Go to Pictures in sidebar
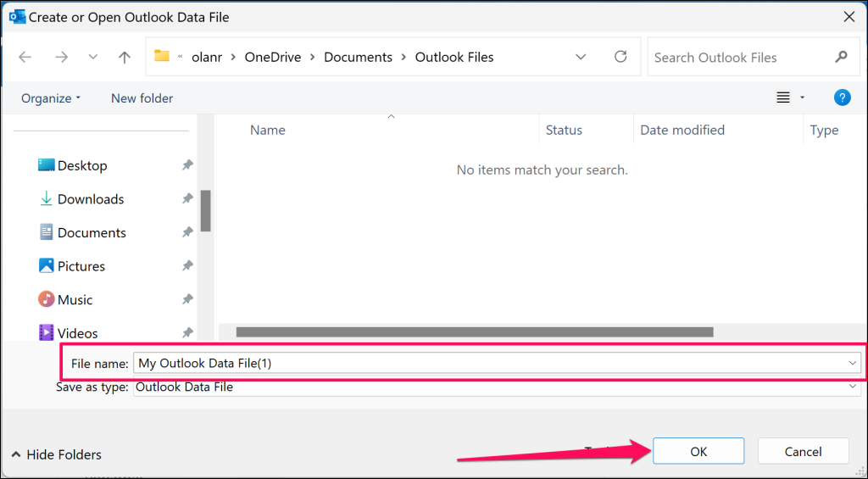The image size is (868, 479). (x=81, y=266)
